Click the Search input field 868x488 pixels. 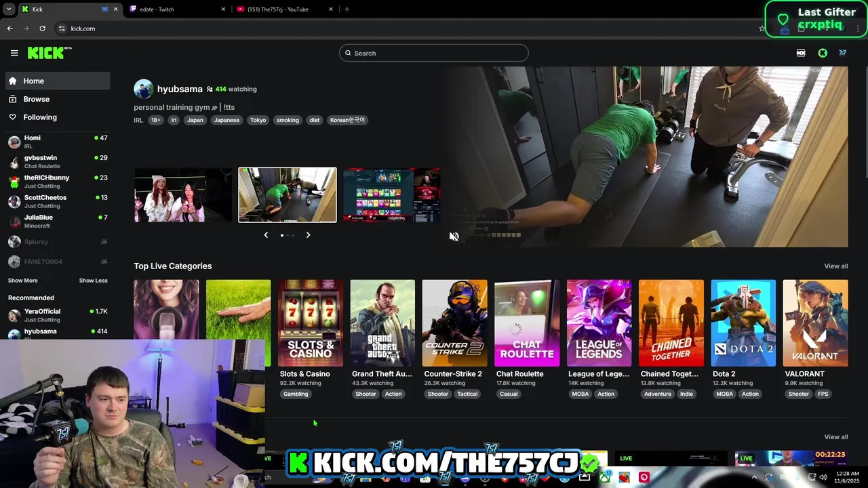434,53
